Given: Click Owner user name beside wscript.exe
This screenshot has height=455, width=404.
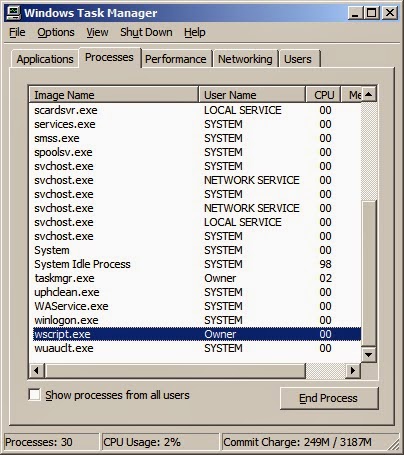Looking at the screenshot, I should pyautogui.click(x=220, y=334).
